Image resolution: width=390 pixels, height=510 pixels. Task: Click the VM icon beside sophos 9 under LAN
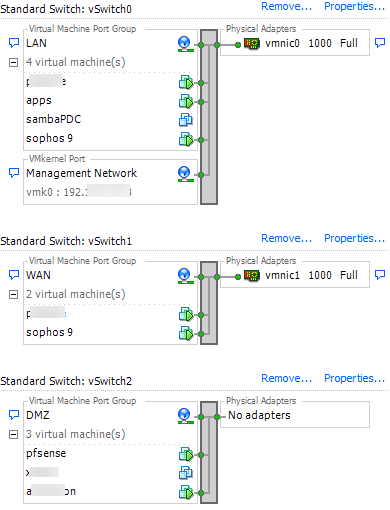click(186, 139)
